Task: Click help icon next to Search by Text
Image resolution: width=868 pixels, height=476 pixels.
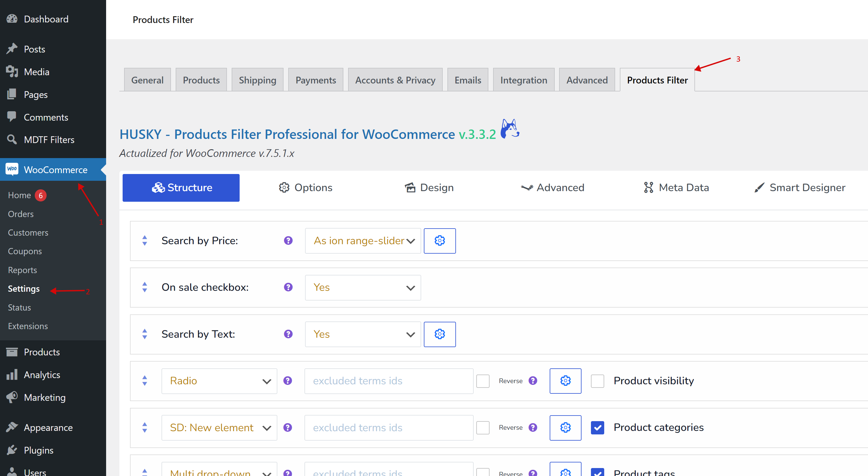Action: (x=288, y=334)
